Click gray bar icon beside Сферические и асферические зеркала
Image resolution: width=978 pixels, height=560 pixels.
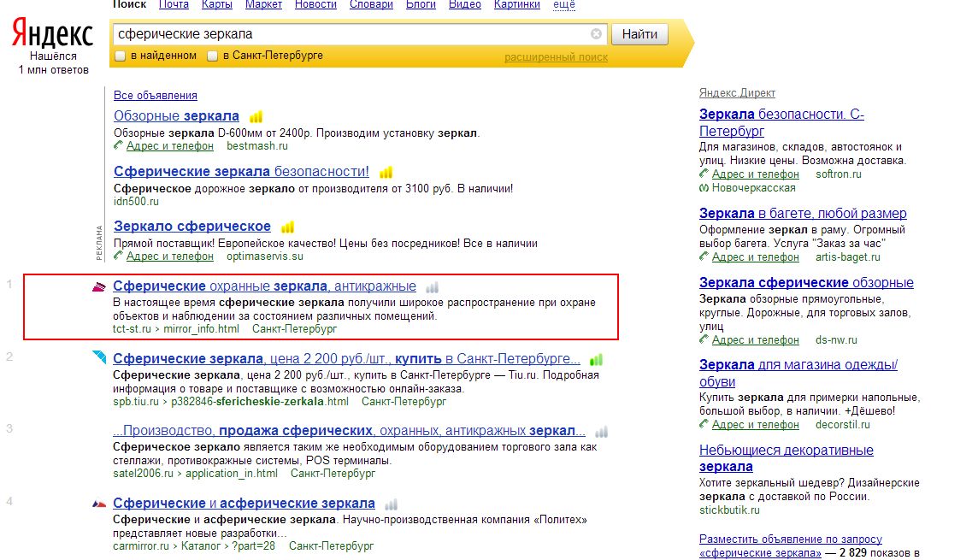391,504
